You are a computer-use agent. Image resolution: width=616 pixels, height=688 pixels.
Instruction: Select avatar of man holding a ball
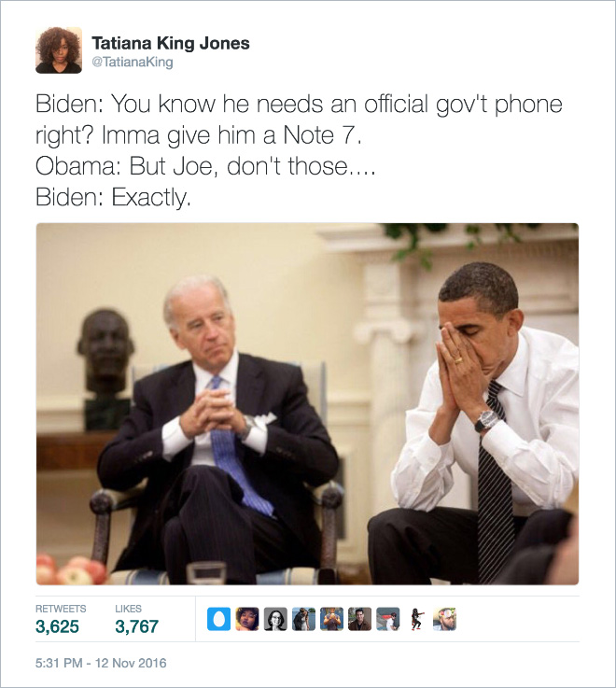(x=331, y=619)
